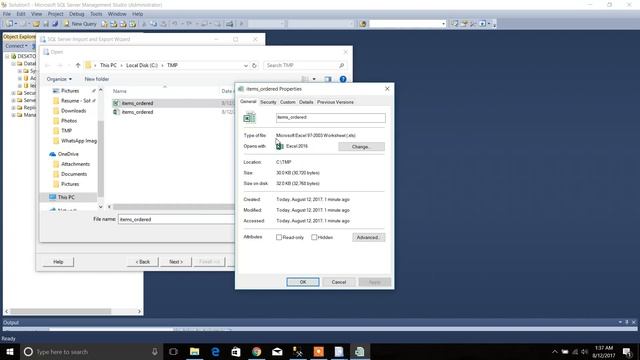
Task: Click Cancel in the Properties dialog
Action: (x=339, y=282)
